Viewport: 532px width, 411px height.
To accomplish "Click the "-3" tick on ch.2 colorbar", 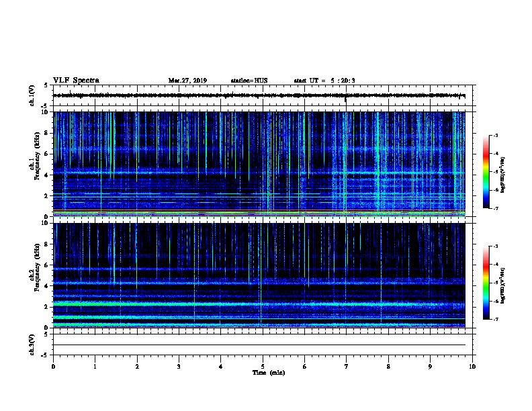I will pyautogui.click(x=495, y=246).
